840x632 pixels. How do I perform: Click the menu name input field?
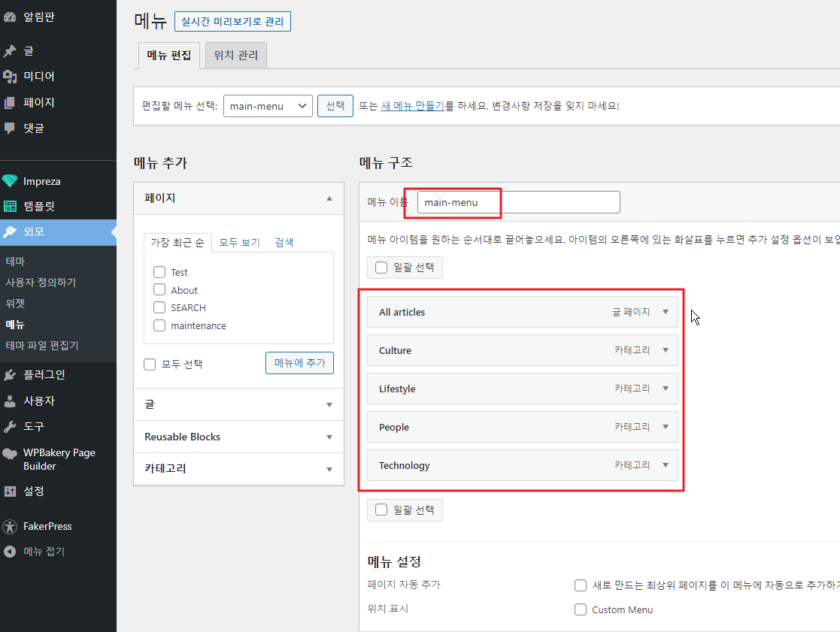point(519,202)
